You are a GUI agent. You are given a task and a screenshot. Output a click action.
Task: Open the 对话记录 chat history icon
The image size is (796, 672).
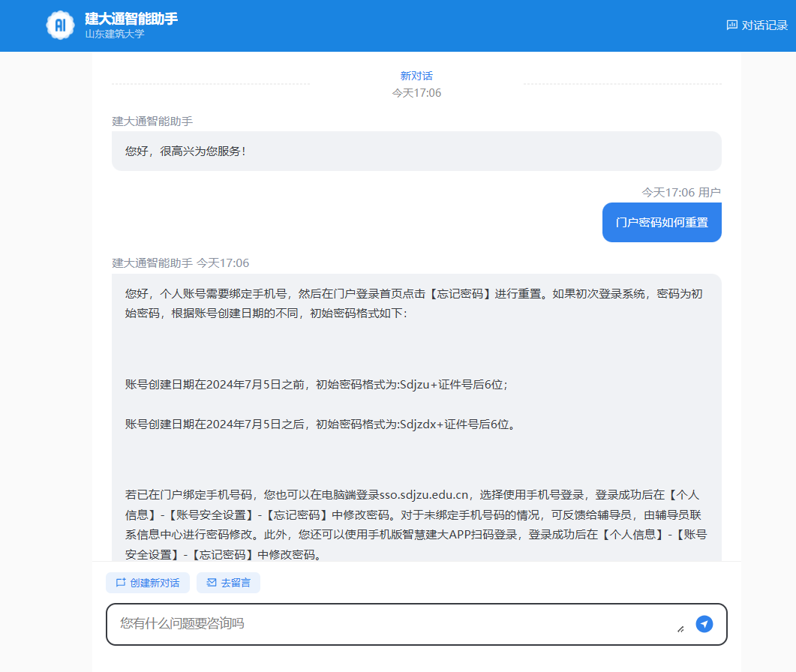pos(731,25)
